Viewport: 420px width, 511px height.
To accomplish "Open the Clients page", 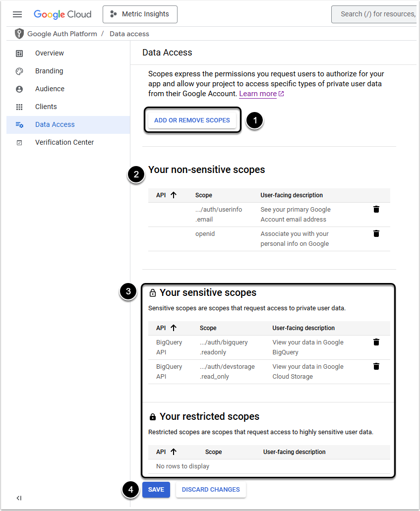I will pyautogui.click(x=46, y=107).
